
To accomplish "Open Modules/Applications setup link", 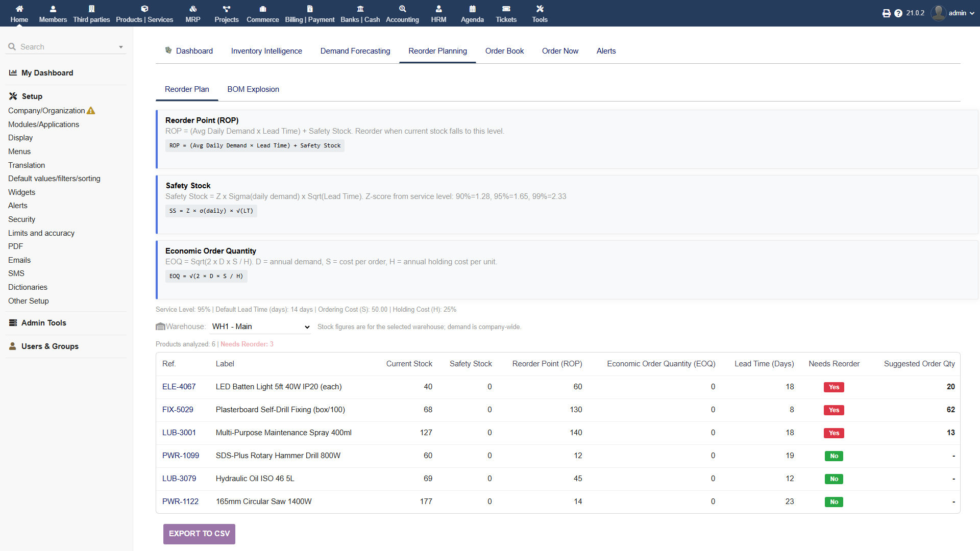I will (x=43, y=124).
